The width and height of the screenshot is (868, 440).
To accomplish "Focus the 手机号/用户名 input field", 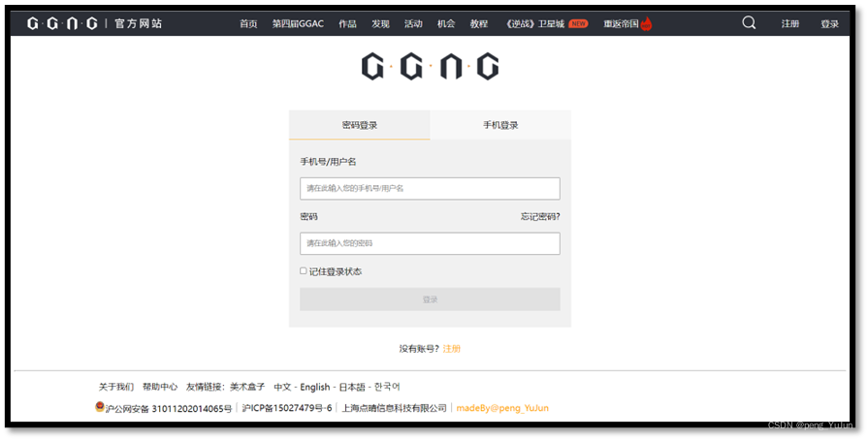I will [x=431, y=189].
